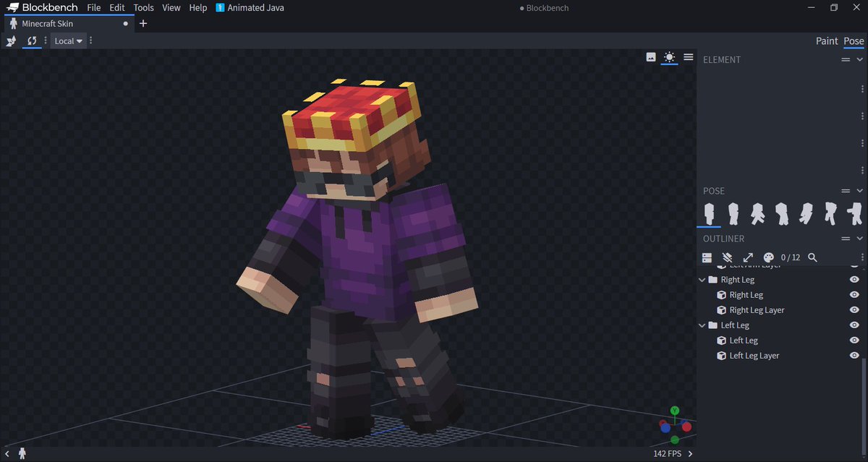
Task: Open toolbar options dots next to Rotate tool
Action: pos(46,41)
